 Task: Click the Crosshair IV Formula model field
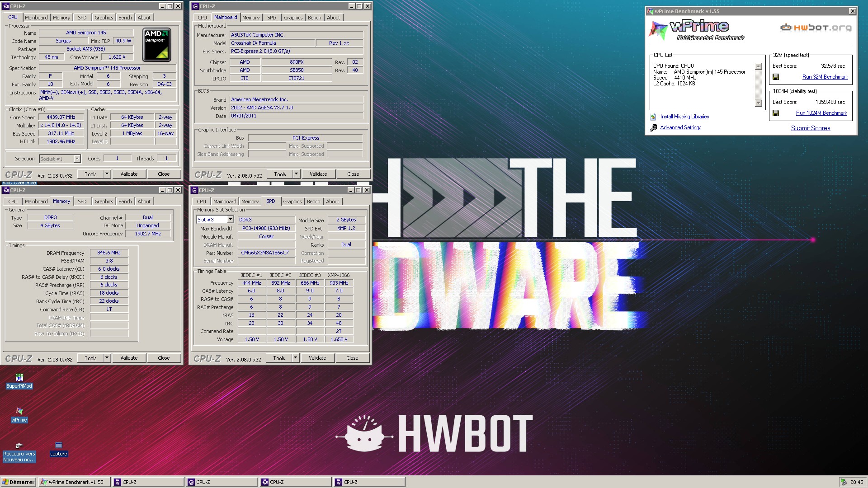click(x=272, y=43)
